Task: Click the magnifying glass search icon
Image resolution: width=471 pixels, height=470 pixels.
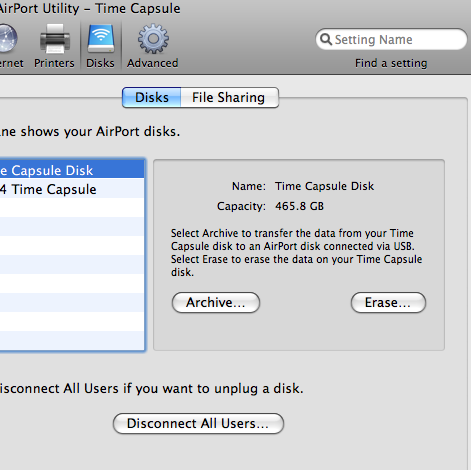Action: [326, 39]
